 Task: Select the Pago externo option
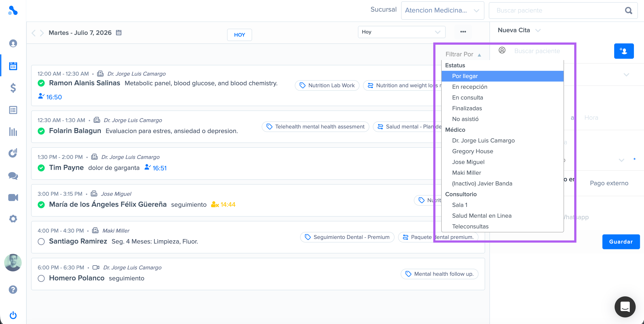tap(609, 183)
